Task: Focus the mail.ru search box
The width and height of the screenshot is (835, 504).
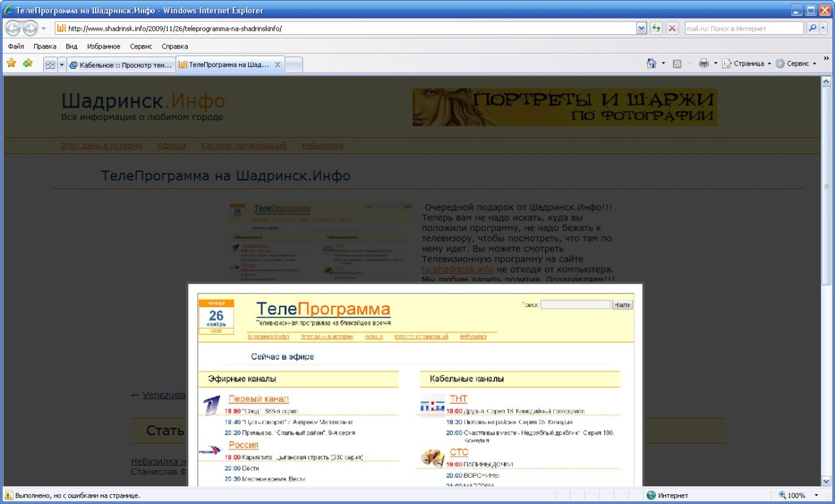Action: tap(744, 28)
